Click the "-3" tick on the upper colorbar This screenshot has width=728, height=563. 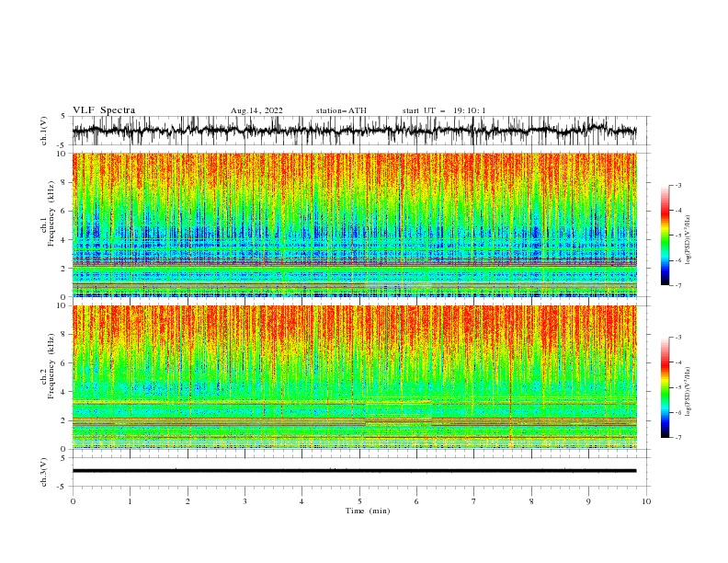pos(678,185)
